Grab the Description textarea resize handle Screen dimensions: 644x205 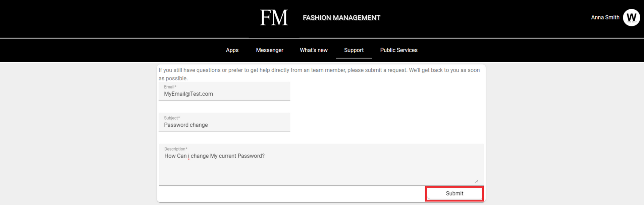(x=477, y=181)
